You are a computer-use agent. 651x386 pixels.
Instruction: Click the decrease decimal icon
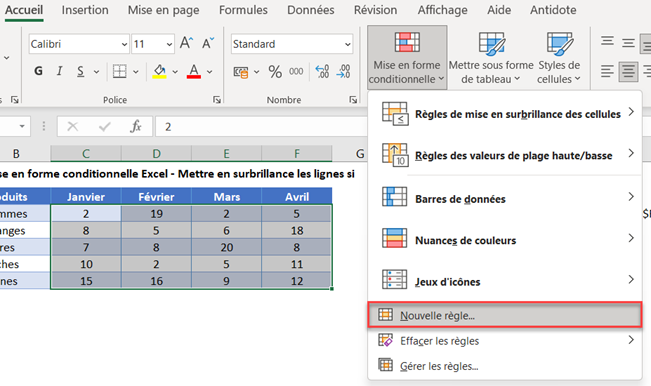point(343,71)
